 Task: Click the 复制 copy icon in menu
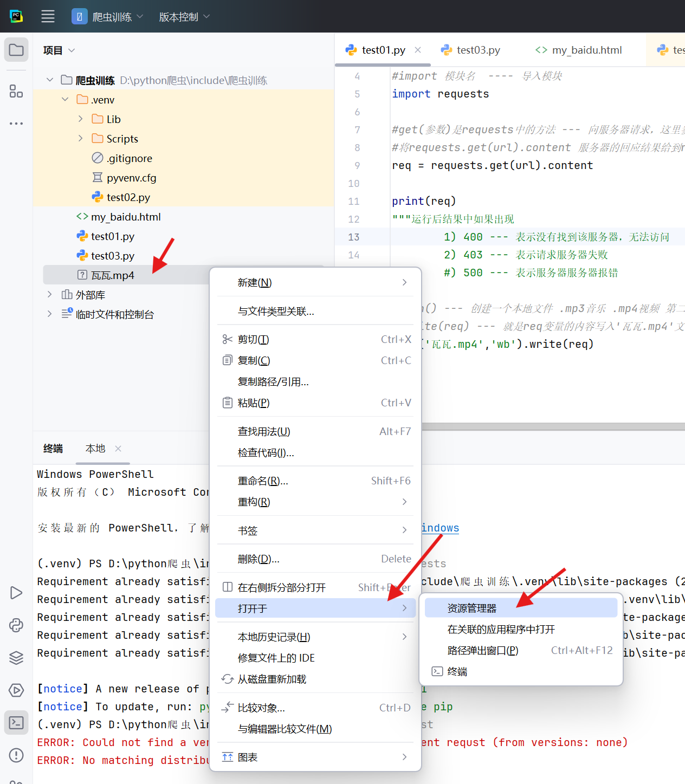click(228, 360)
